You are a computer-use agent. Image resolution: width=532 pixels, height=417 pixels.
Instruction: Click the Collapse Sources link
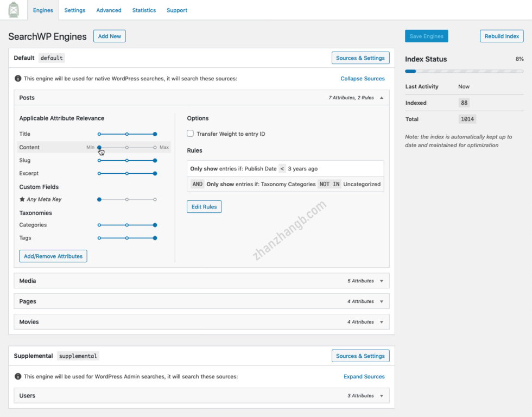(362, 79)
